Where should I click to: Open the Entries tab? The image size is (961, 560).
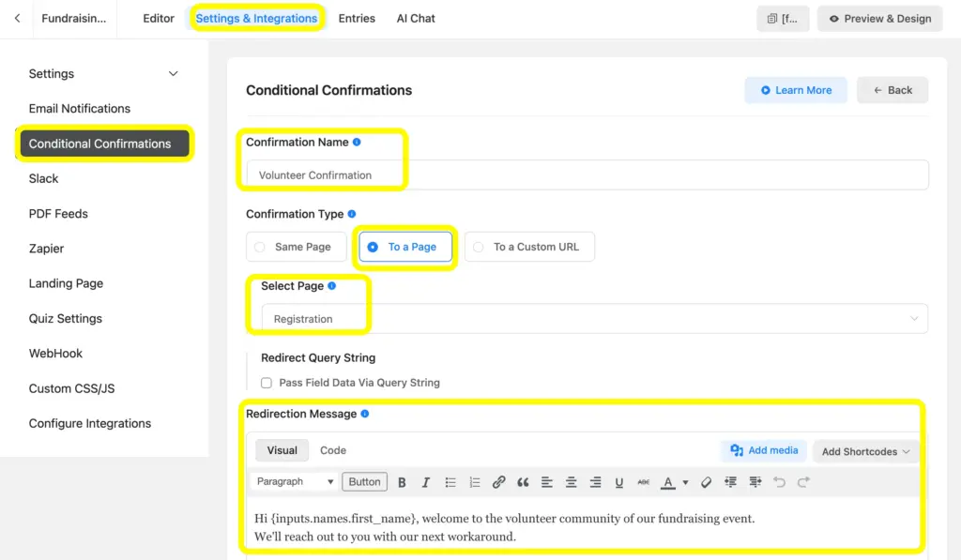(x=357, y=19)
